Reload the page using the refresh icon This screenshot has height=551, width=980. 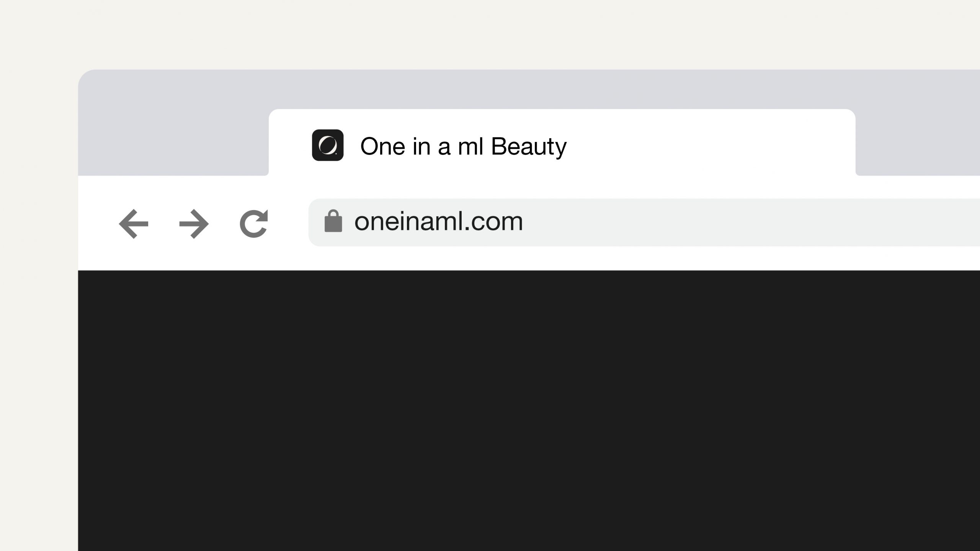click(254, 224)
